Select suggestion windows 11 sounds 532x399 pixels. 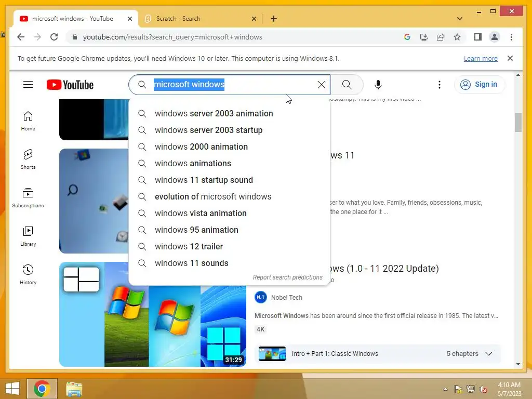coord(229,263)
